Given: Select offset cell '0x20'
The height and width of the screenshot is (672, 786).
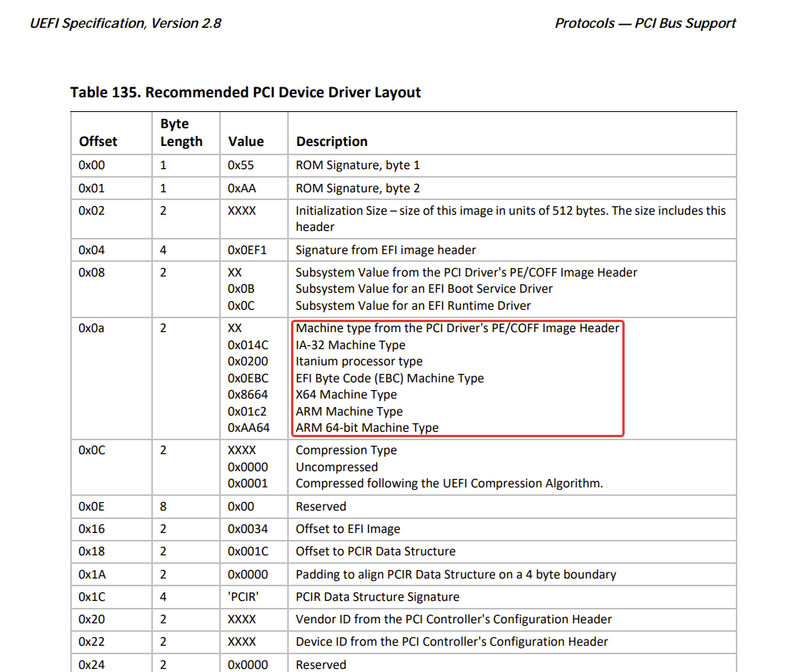Looking at the screenshot, I should point(92,619).
